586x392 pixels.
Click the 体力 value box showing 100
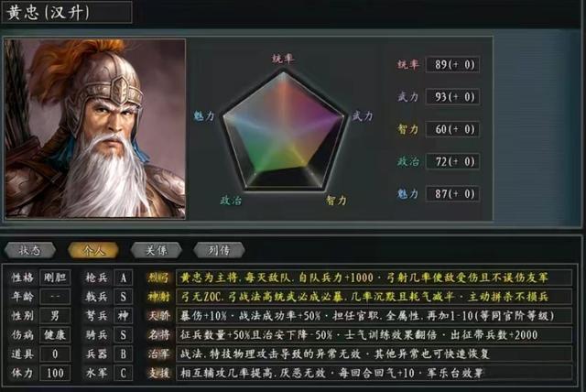(55, 373)
